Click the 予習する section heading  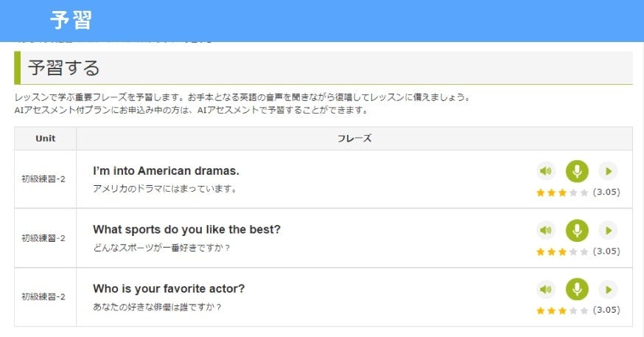pyautogui.click(x=63, y=69)
